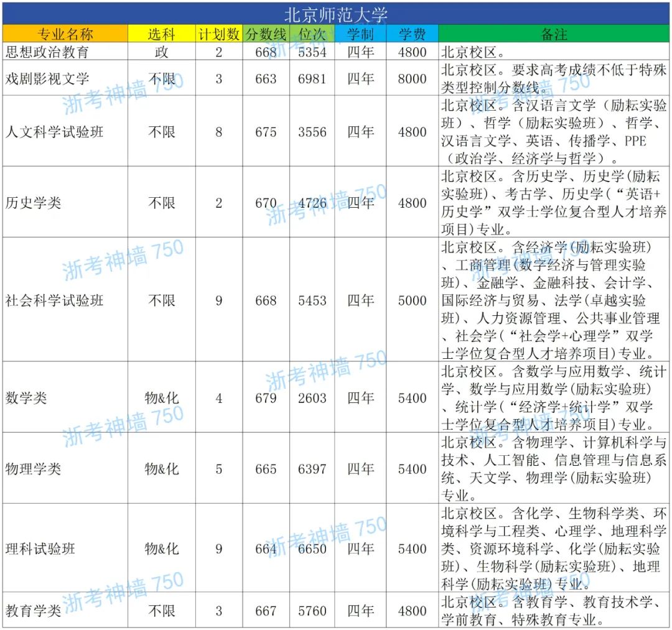Select score 675 for 人文科学试验班
The width and height of the screenshot is (672, 630).
[266, 131]
